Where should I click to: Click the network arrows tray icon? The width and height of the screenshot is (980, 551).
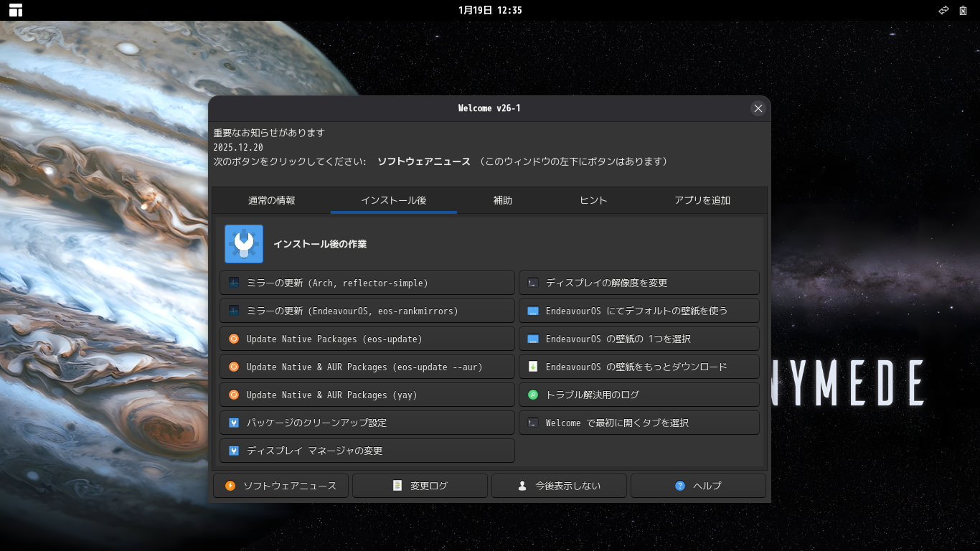coord(943,10)
